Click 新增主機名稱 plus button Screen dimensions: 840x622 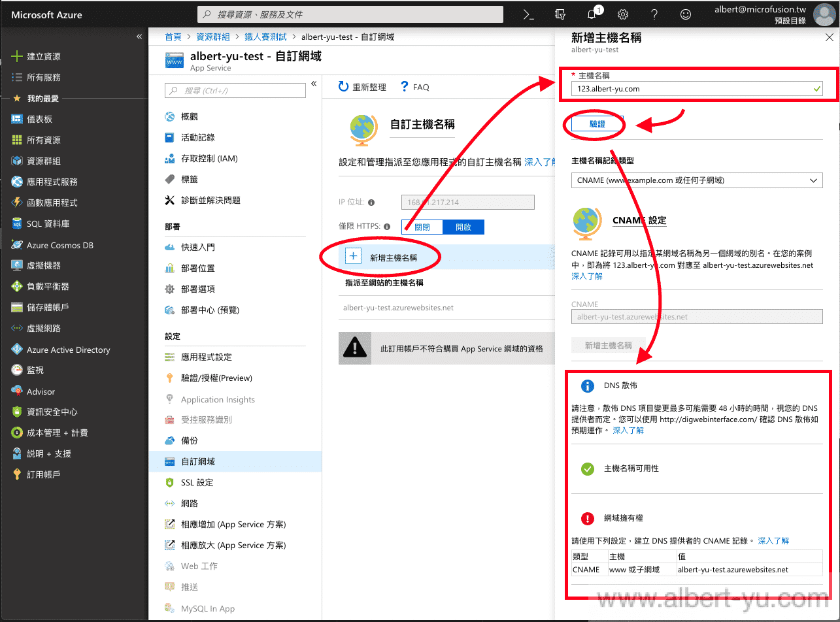tap(353, 257)
